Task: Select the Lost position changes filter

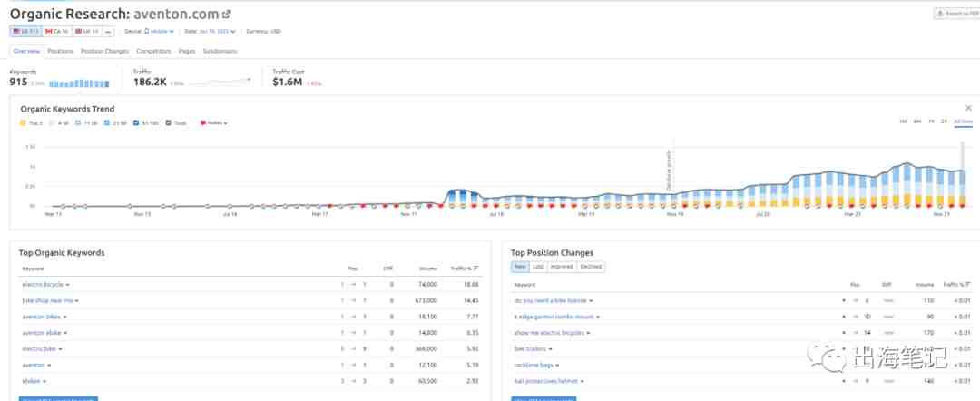Action: point(538,266)
